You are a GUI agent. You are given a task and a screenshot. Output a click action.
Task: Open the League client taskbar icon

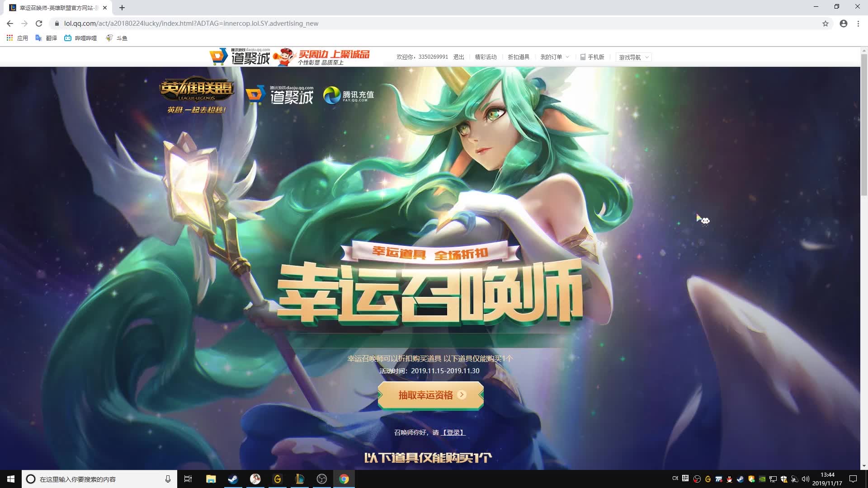pyautogui.click(x=299, y=479)
